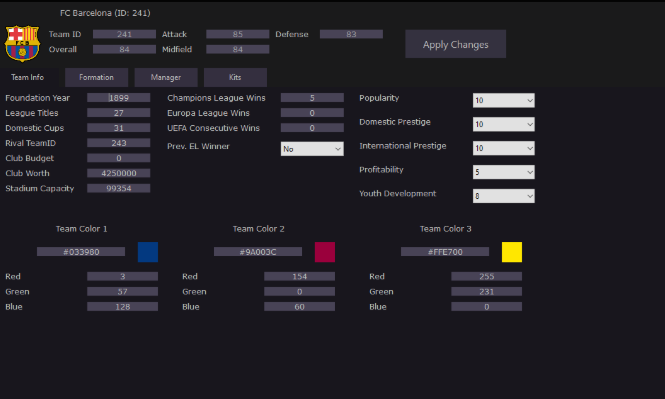Click the 'Champions League Wins' label

coord(216,98)
